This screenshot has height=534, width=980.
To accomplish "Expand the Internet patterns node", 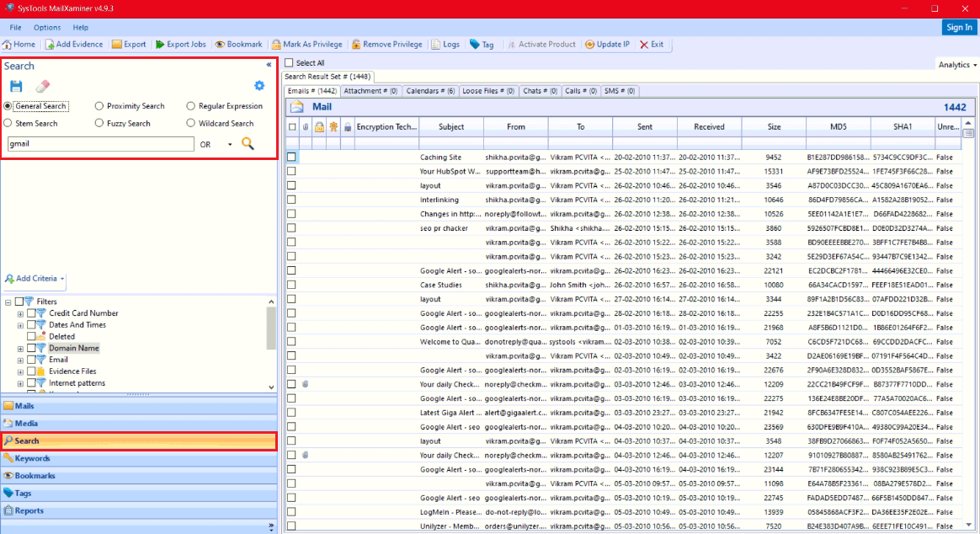I will tap(20, 384).
